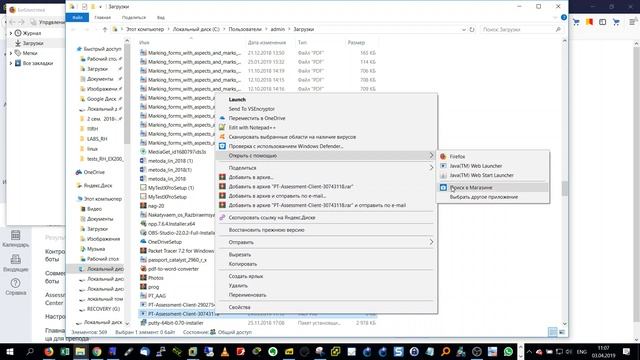Click the Firefox icon in Open-with submenu
This screenshot has width=640, height=360.
coord(443,156)
